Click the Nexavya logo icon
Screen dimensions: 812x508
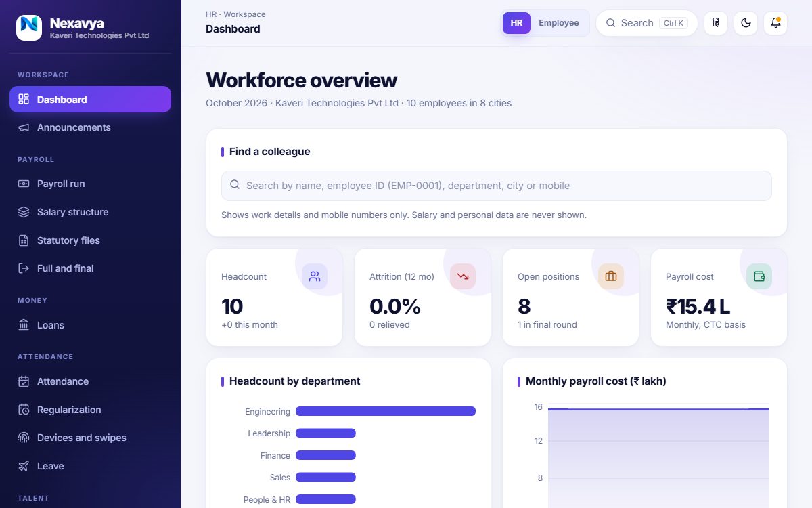[29, 28]
